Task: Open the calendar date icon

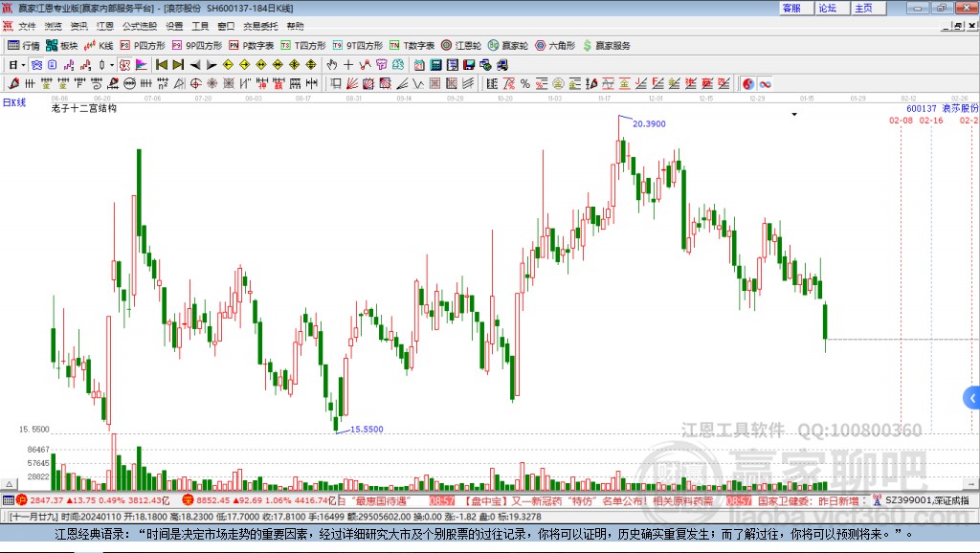Action: (x=419, y=65)
